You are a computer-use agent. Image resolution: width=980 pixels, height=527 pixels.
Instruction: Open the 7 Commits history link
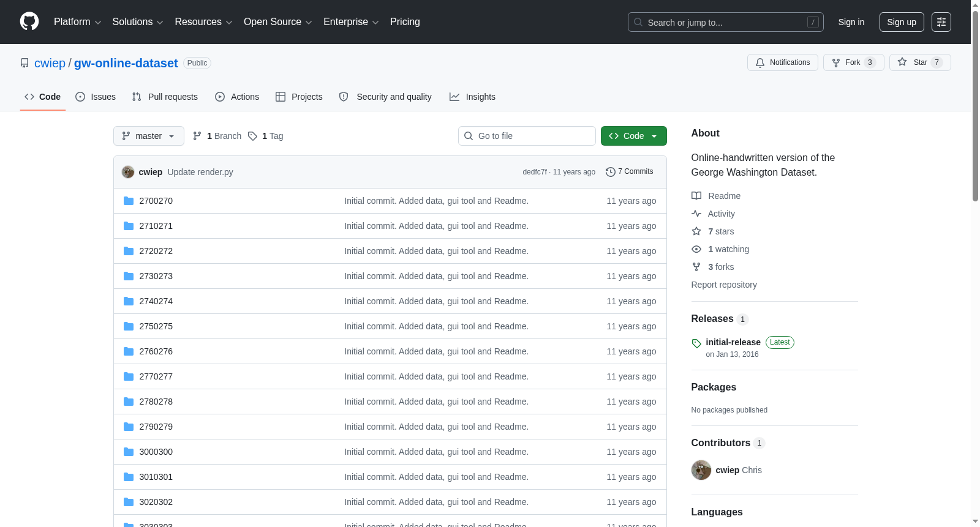point(629,172)
